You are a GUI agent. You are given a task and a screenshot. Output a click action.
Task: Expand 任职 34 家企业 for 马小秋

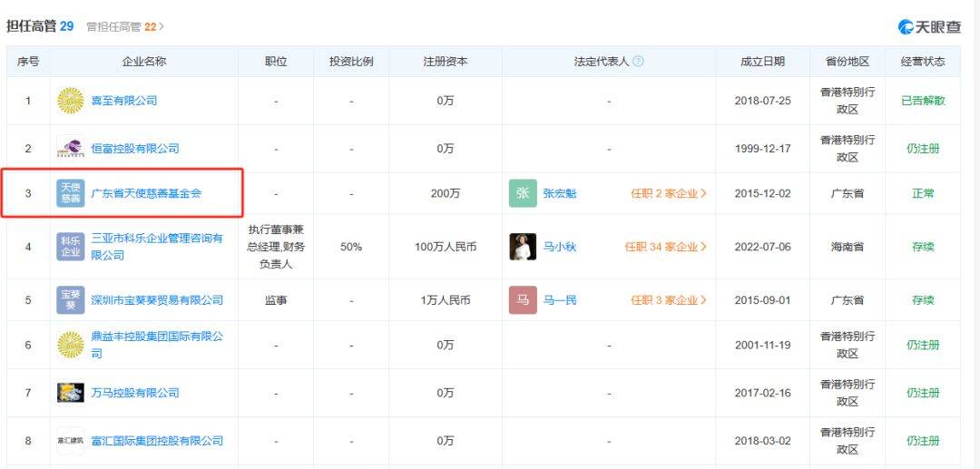click(x=666, y=247)
